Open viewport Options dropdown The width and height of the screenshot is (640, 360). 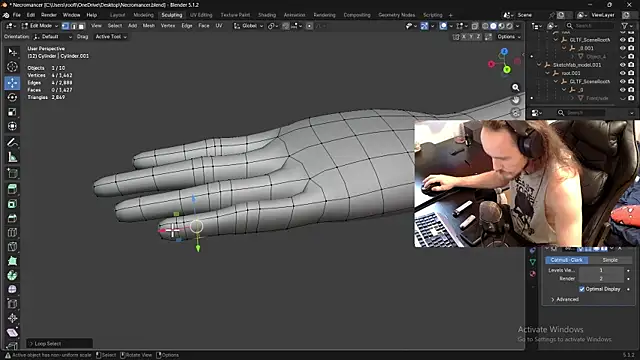(x=509, y=37)
